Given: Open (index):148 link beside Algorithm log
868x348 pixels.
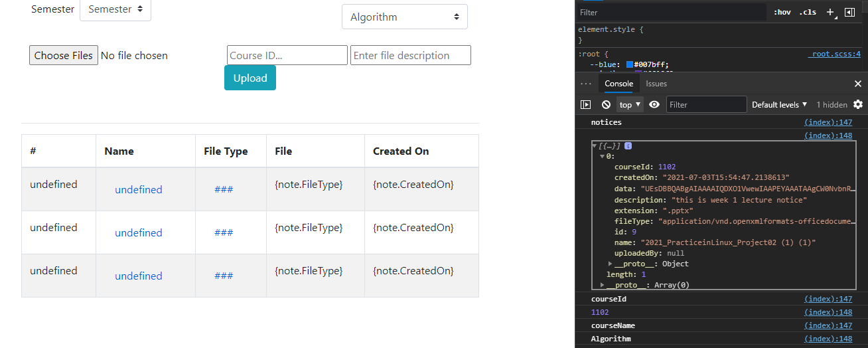Looking at the screenshot, I should click(x=828, y=339).
